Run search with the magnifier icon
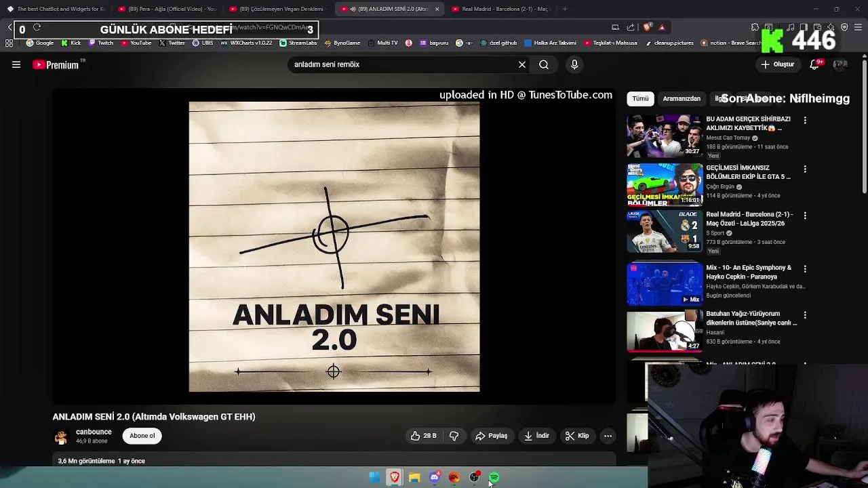The height and width of the screenshot is (488, 868). pos(544,64)
